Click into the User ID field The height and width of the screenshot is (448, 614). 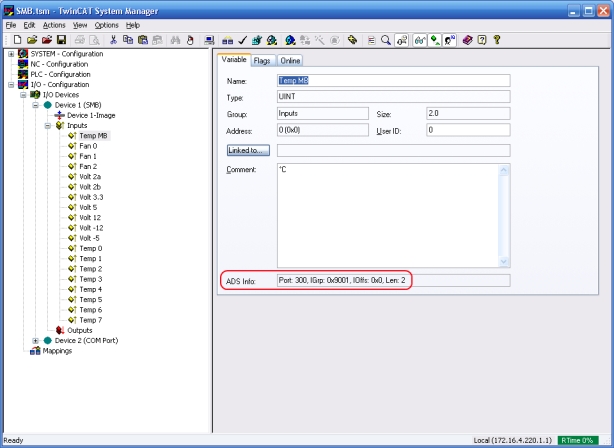click(468, 130)
